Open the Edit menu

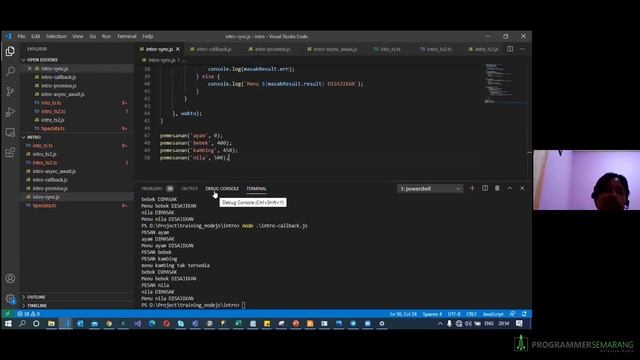36,36
